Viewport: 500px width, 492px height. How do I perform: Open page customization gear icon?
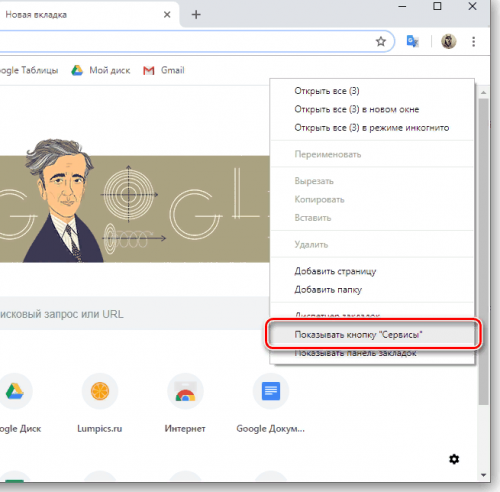[x=454, y=459]
